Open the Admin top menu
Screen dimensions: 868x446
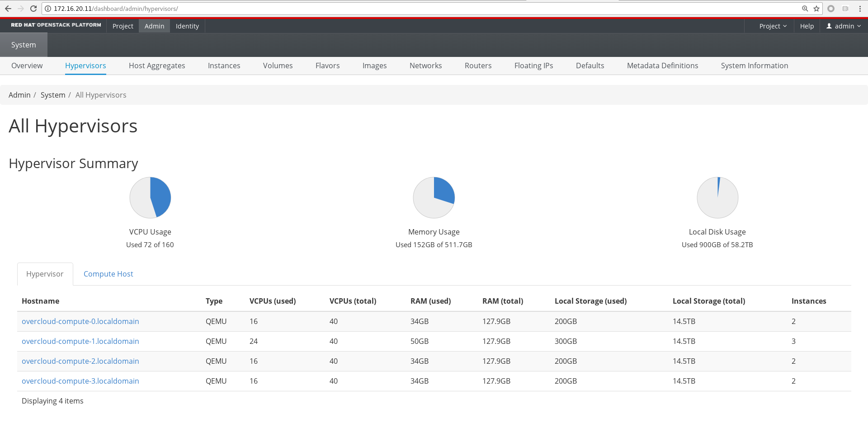click(155, 26)
